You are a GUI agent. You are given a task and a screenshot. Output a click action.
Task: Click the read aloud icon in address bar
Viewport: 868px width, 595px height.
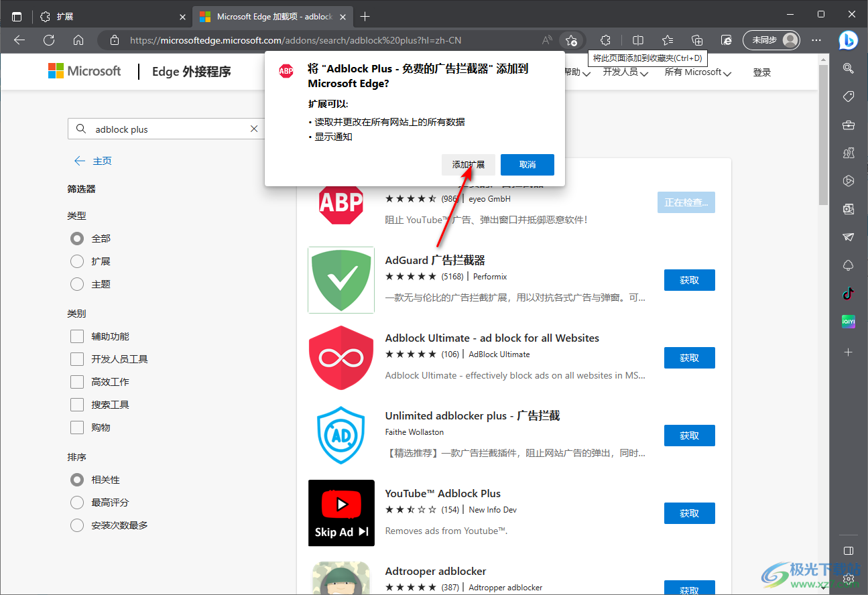coord(547,40)
